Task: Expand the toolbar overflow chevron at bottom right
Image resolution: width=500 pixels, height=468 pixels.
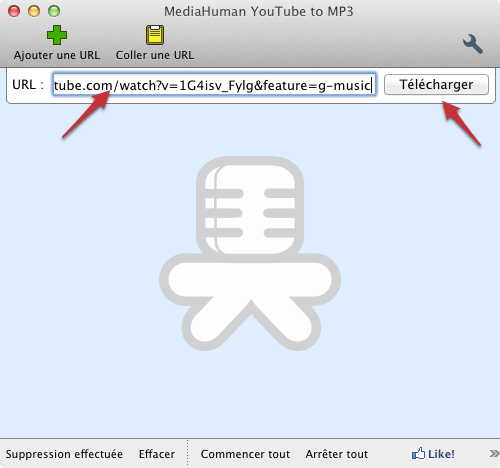Action: [x=494, y=453]
